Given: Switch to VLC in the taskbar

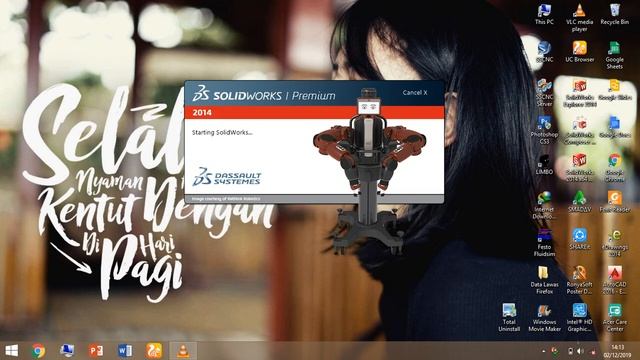Looking at the screenshot, I should (x=183, y=351).
